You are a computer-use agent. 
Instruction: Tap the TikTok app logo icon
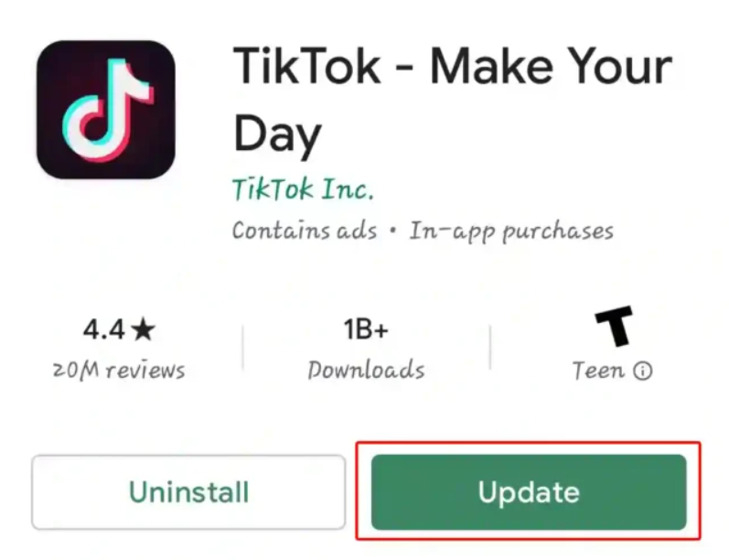point(105,109)
